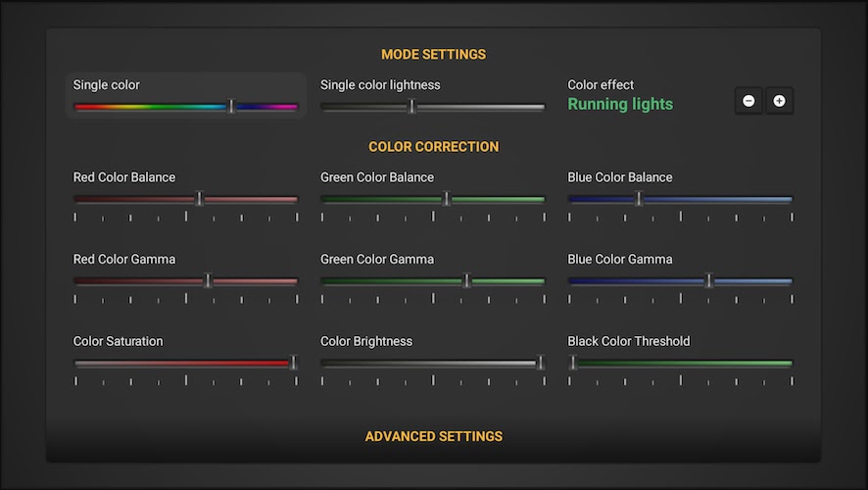
Task: Click the Green Color Gamma slider handle
Action: coord(466,281)
